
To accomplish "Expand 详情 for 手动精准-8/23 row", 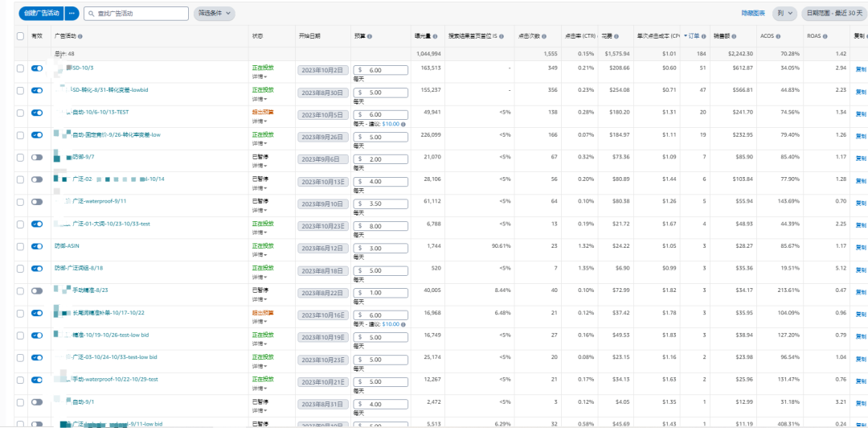I will pos(260,298).
